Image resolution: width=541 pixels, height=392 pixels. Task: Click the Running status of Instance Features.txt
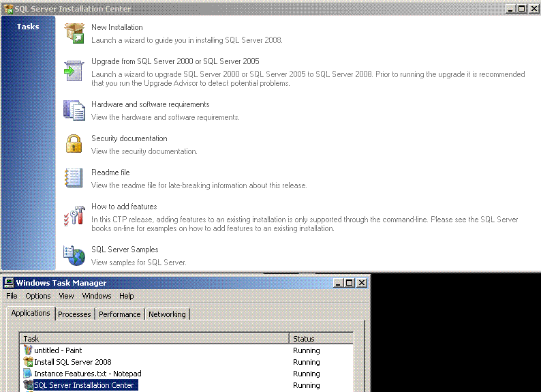coord(307,374)
